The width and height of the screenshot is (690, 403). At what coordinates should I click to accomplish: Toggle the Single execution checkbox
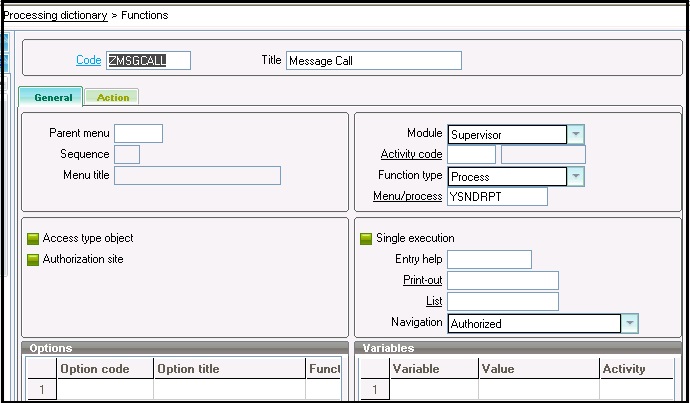tap(366, 238)
